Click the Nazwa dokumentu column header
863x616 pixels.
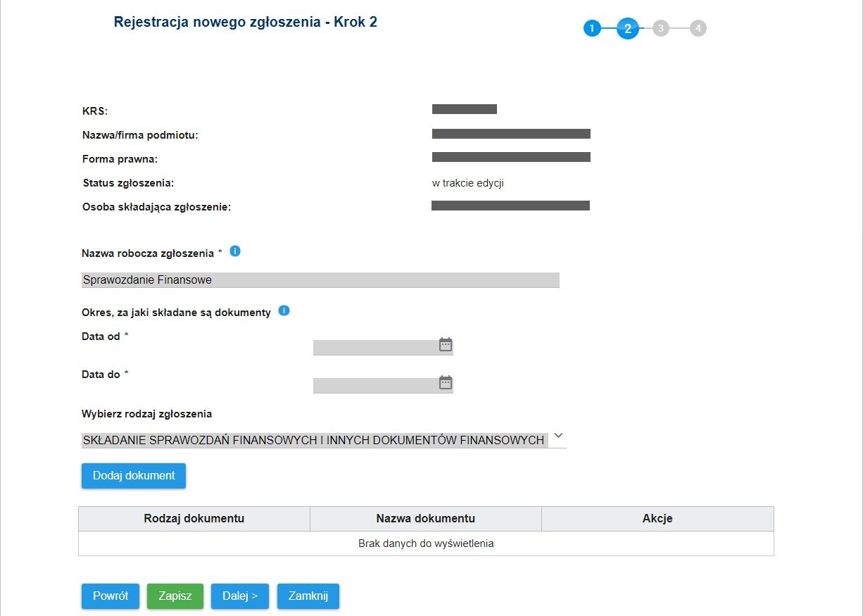click(426, 519)
